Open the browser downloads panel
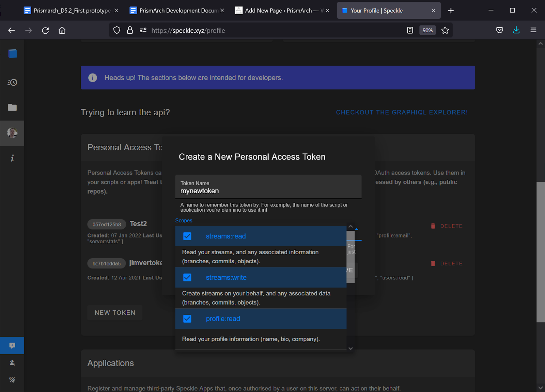This screenshot has height=392, width=545. pos(516,30)
